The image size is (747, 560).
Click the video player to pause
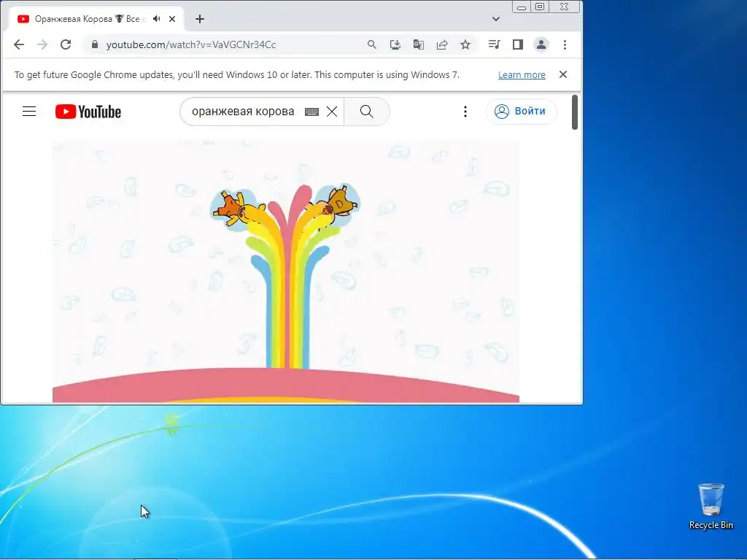[x=286, y=271]
